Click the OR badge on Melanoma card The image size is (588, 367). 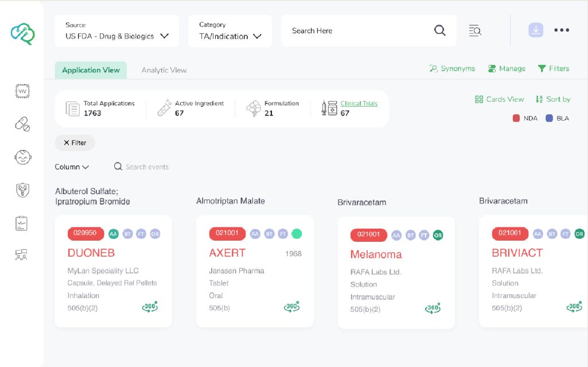438,235
